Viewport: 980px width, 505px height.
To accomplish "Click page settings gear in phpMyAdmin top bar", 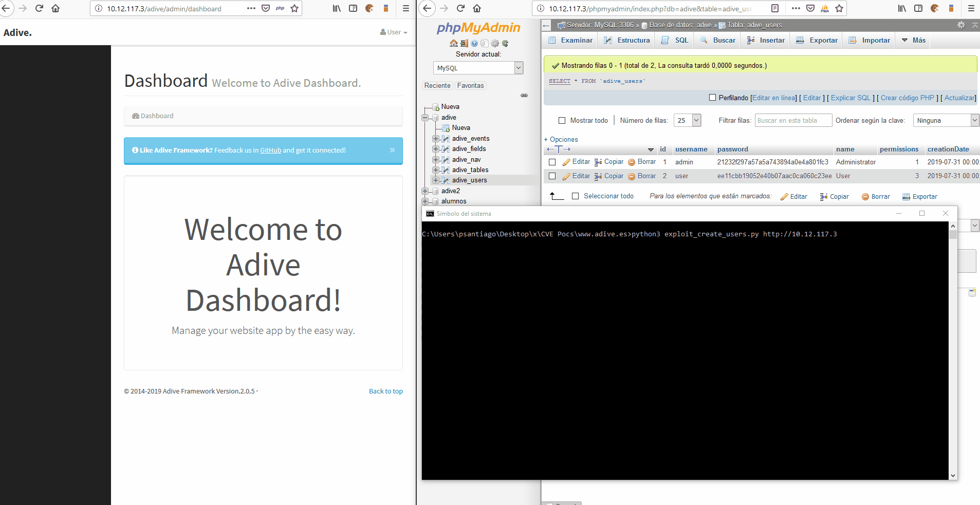I will [x=961, y=25].
